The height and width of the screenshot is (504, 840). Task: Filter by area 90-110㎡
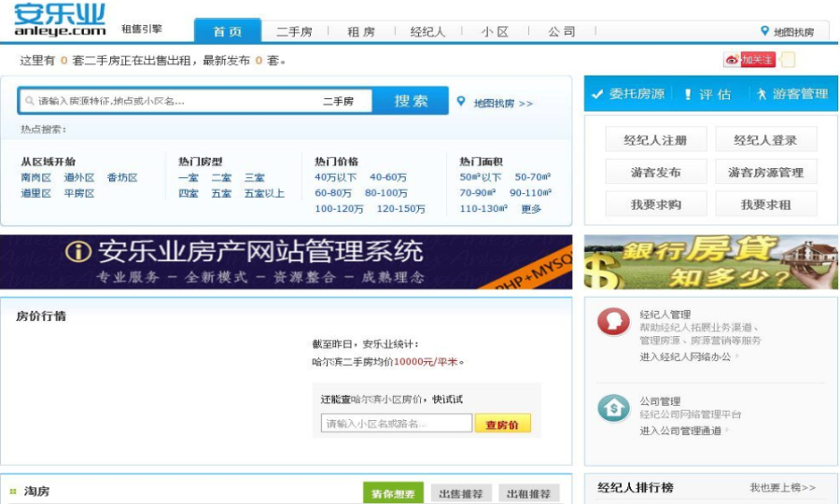point(530,193)
